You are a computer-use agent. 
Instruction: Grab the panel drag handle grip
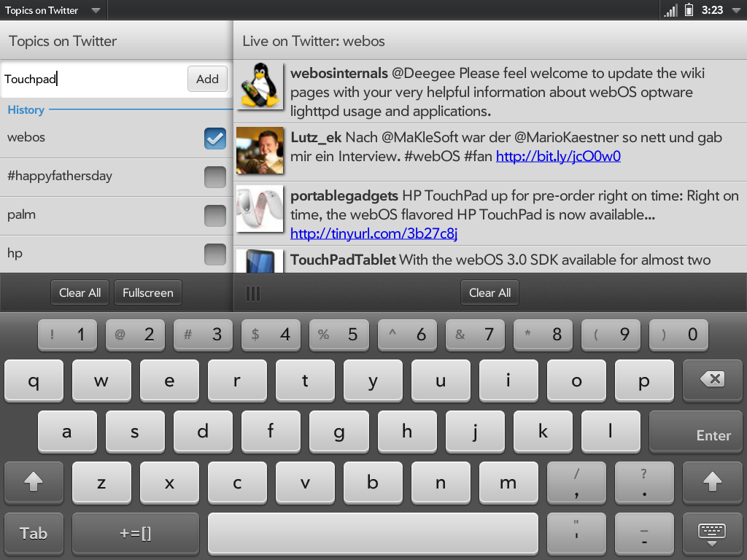(x=253, y=293)
